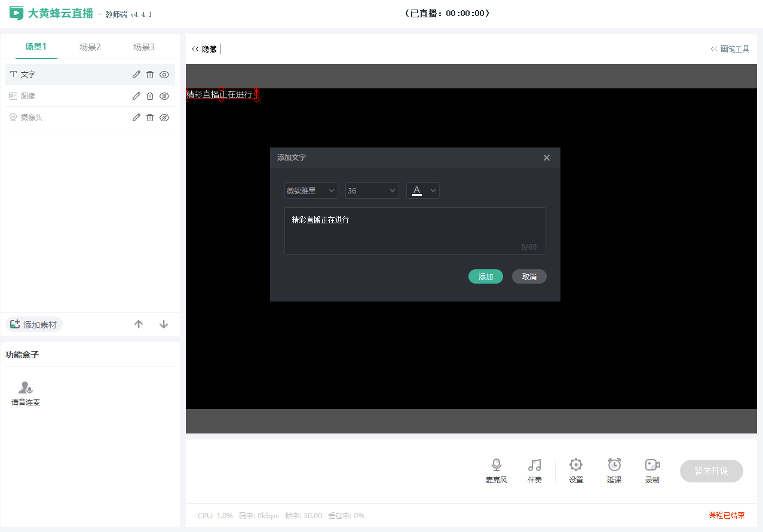This screenshot has width=763, height=532.
Task: Click the 功能盒子 panel heading
Action: pos(22,355)
